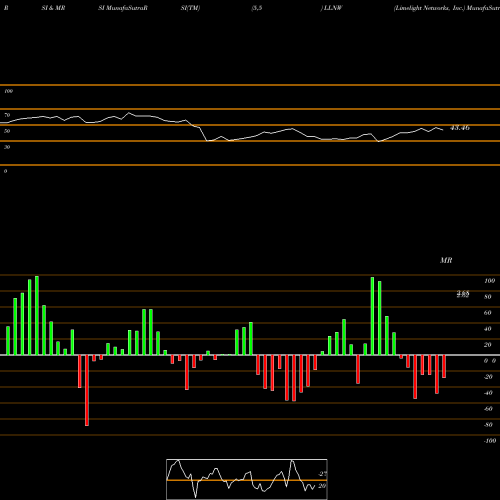Click the -100 label on MR axis

click(490, 441)
